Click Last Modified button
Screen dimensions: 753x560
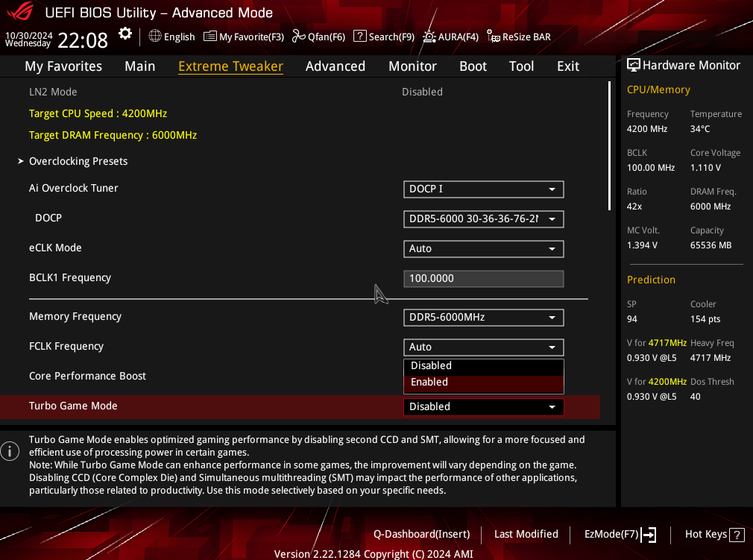[526, 534]
